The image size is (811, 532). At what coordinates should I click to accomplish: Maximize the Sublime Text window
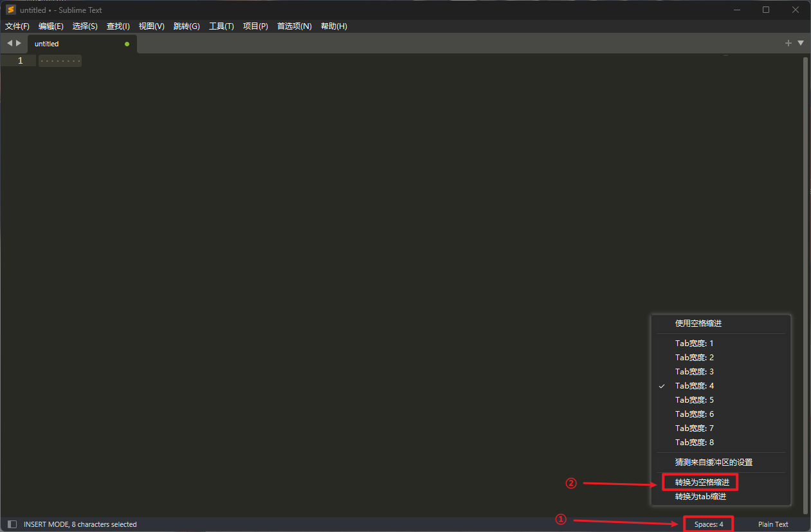click(x=766, y=10)
